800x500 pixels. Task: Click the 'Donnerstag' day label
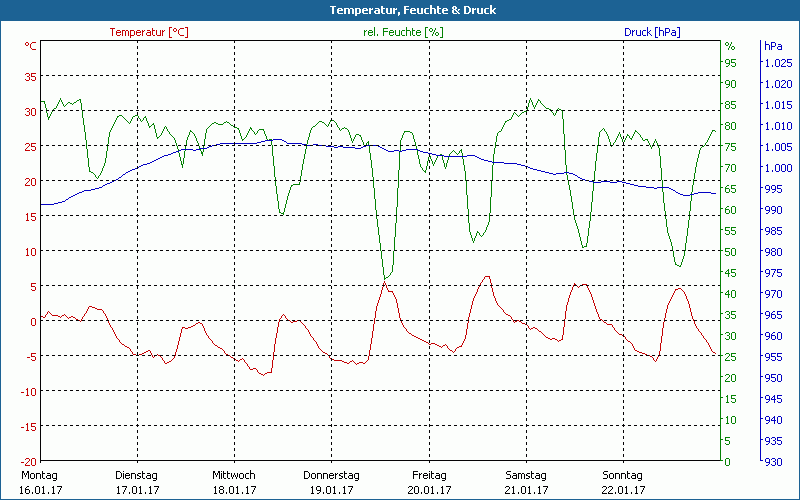[x=331, y=475]
